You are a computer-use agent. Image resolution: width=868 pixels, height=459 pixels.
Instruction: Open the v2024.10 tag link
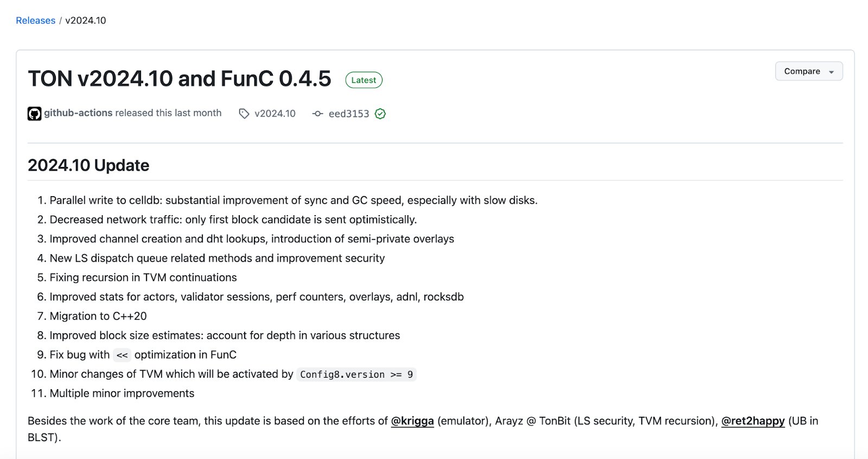click(275, 113)
